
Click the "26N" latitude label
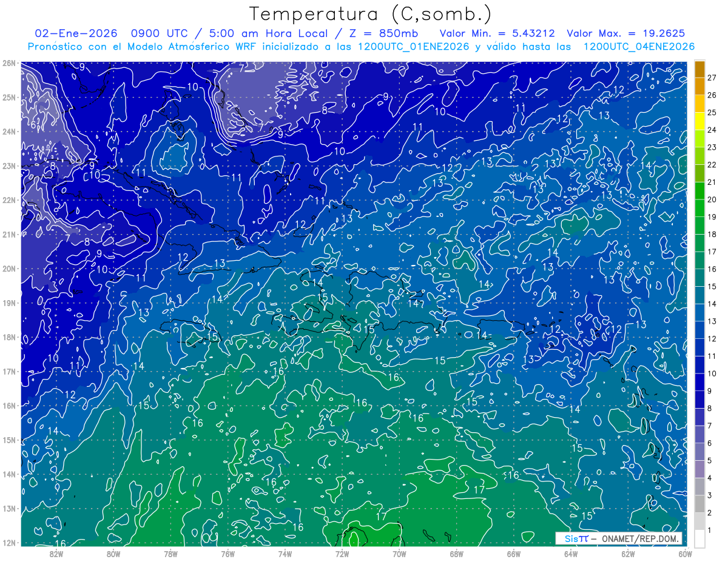coord(8,63)
